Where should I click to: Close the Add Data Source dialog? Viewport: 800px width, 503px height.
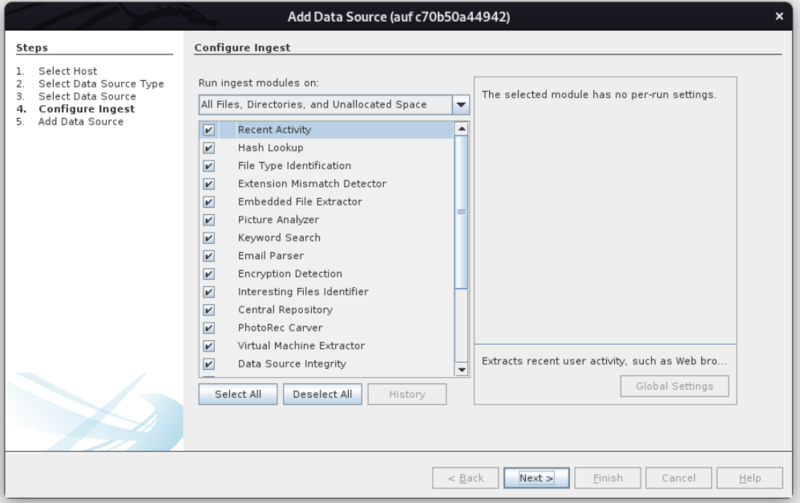(x=779, y=16)
